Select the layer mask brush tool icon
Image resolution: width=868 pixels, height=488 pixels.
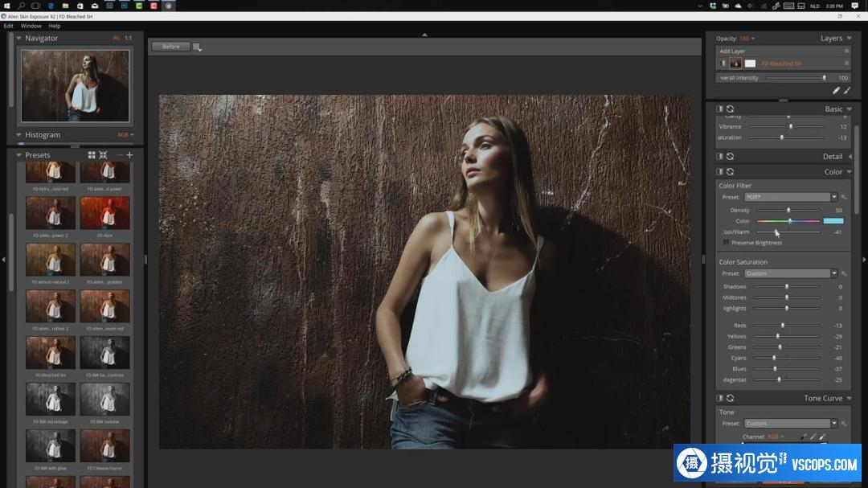click(847, 90)
